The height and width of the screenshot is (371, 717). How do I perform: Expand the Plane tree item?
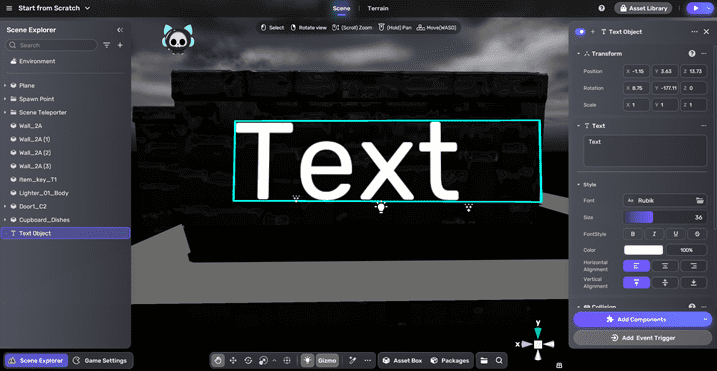point(5,86)
